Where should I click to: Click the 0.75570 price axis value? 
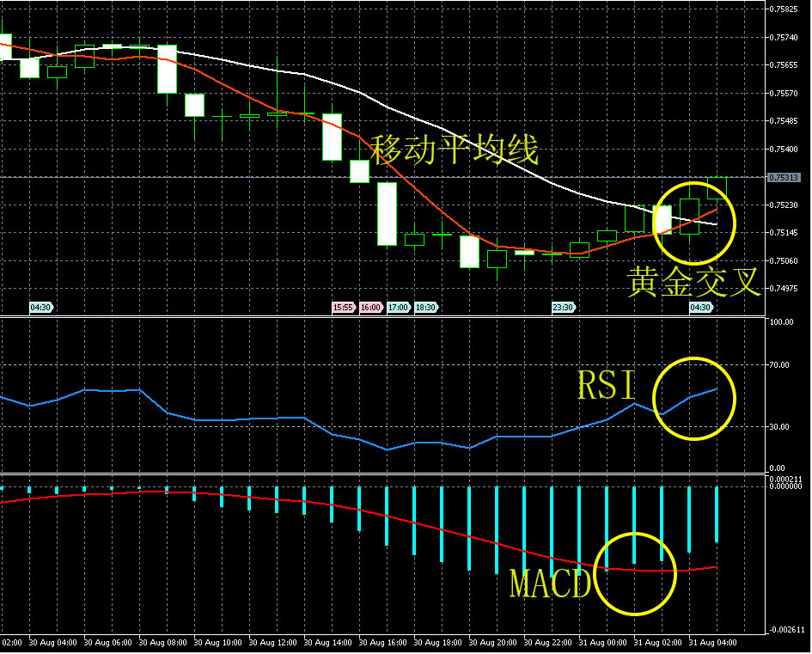[x=784, y=94]
